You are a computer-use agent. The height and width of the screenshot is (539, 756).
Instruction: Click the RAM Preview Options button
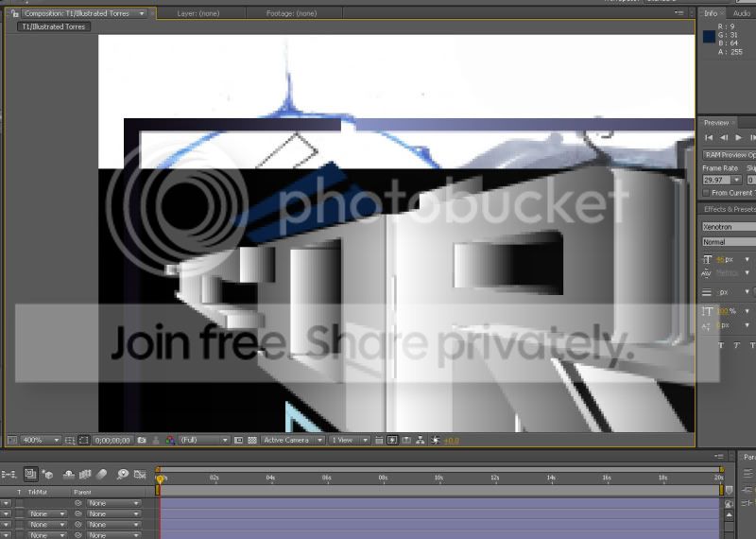point(729,155)
